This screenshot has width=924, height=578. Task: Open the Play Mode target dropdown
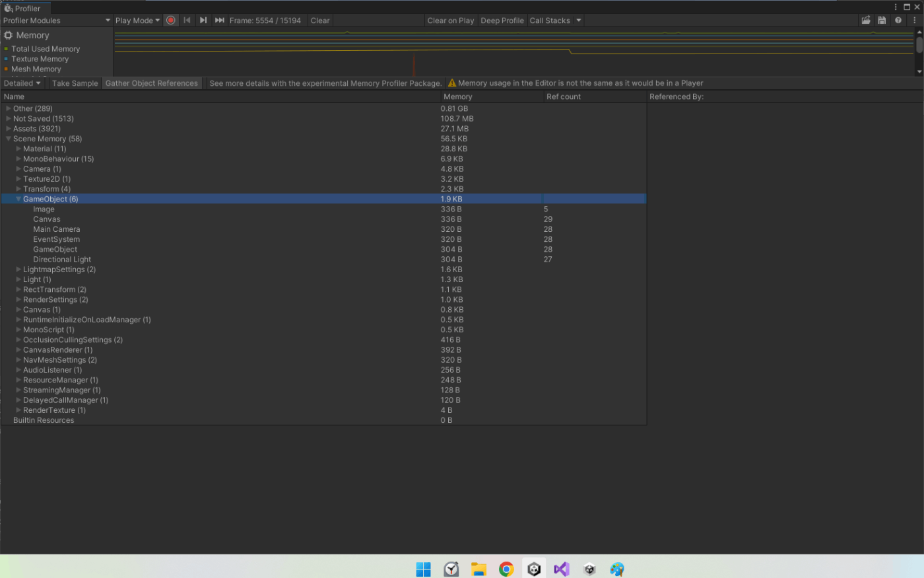tap(137, 20)
